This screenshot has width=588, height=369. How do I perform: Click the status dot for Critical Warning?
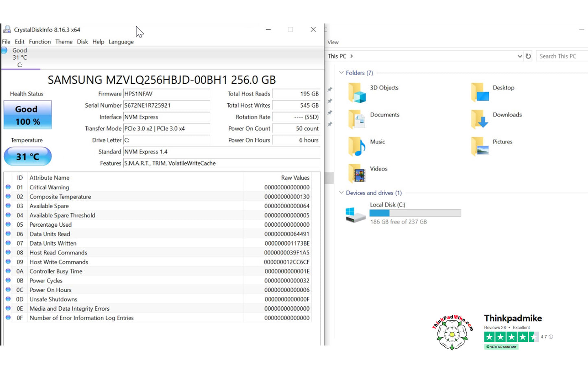tap(8, 187)
